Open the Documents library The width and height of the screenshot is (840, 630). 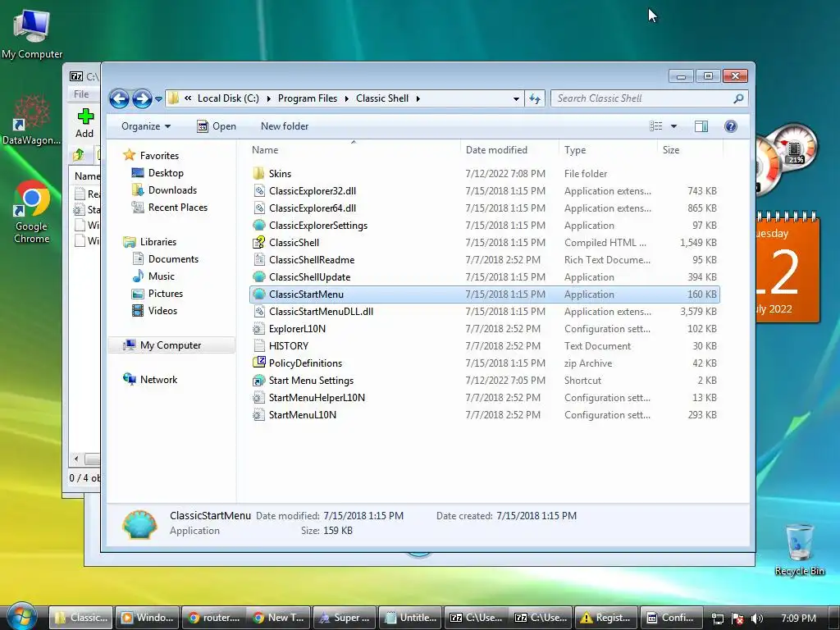[173, 258]
